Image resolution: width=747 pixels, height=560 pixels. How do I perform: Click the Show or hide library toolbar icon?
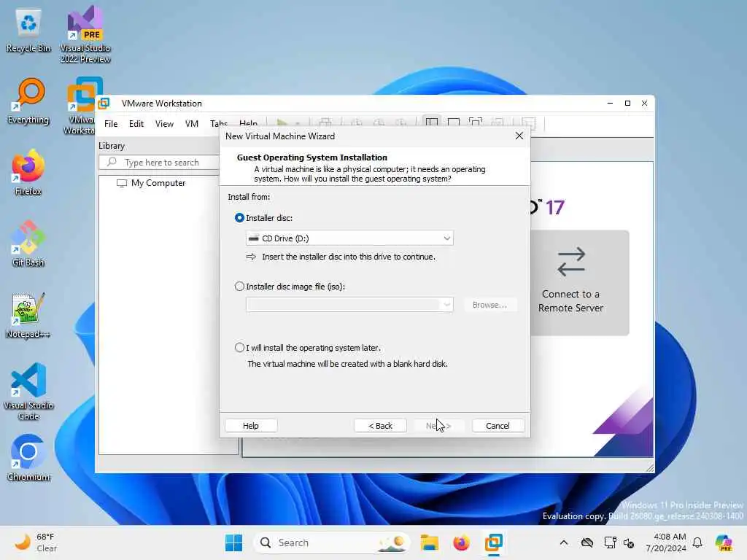tap(432, 122)
